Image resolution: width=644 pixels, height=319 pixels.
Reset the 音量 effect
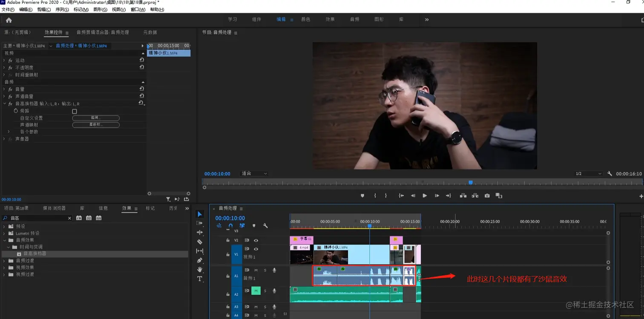(142, 89)
